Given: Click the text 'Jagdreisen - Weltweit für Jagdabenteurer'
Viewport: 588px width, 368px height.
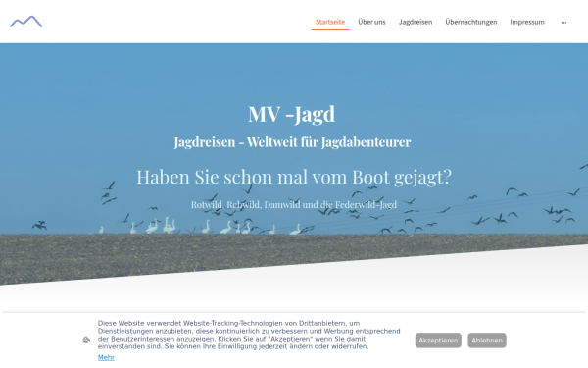Looking at the screenshot, I should pos(292,142).
